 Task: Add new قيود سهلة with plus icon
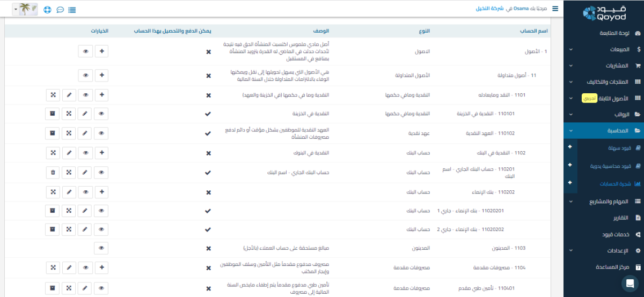click(x=570, y=147)
